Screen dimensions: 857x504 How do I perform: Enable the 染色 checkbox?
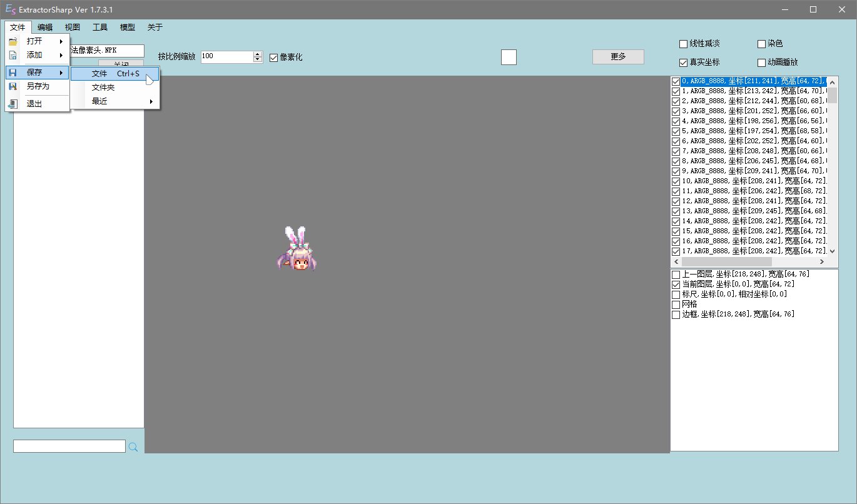pos(761,44)
